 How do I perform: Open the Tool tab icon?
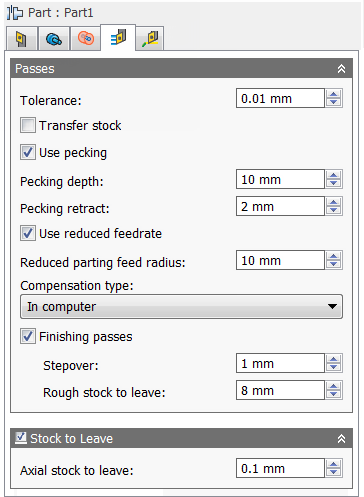point(22,39)
